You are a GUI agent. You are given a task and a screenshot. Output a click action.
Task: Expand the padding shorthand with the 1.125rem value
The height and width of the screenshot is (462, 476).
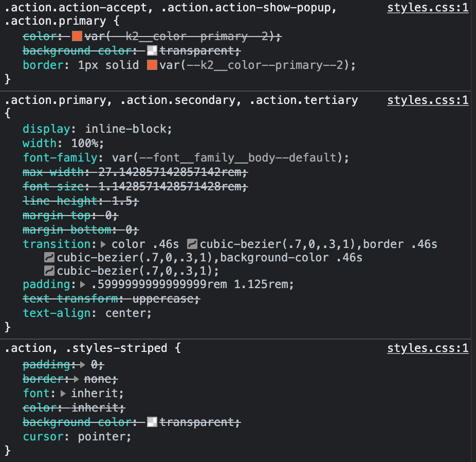click(84, 285)
